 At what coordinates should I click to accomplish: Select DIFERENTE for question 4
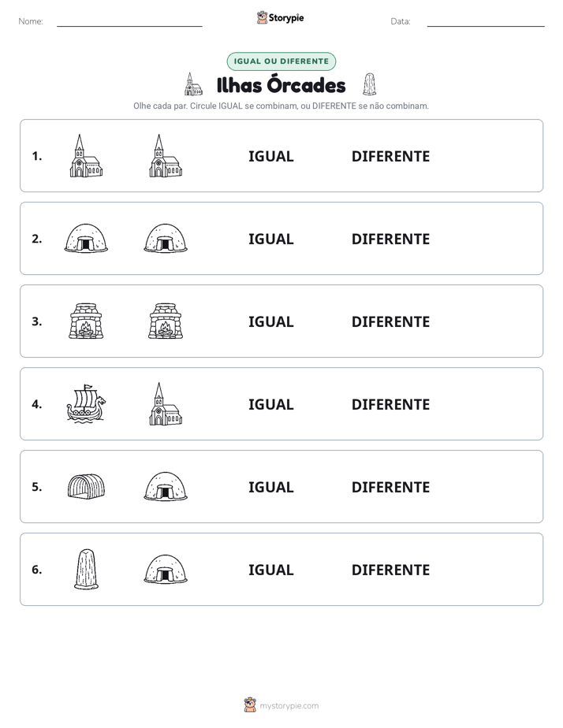pyautogui.click(x=390, y=404)
